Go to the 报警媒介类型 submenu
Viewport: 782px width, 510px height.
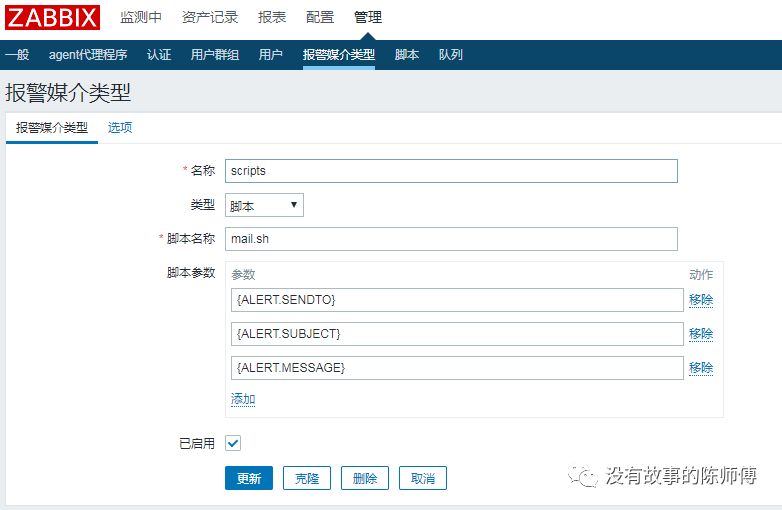point(339,54)
